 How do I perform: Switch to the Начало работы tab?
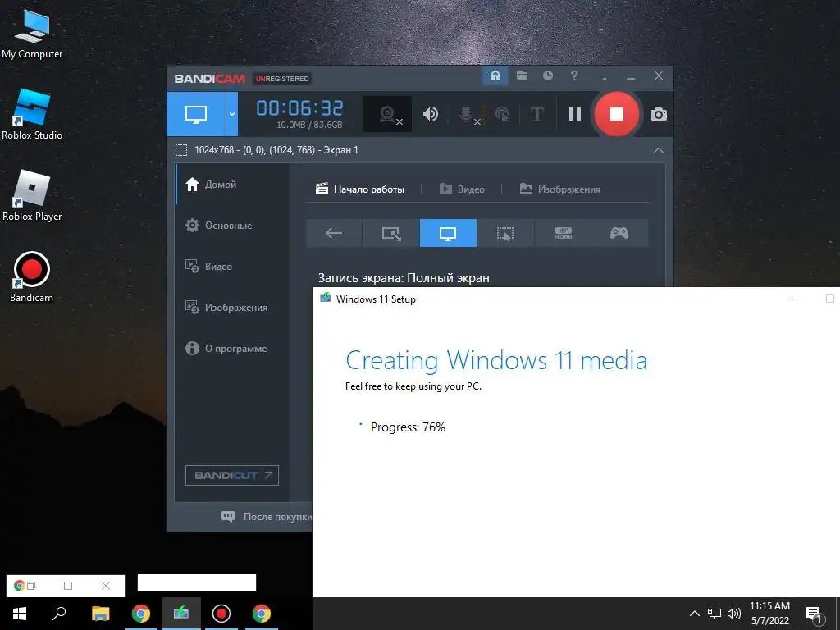point(360,189)
